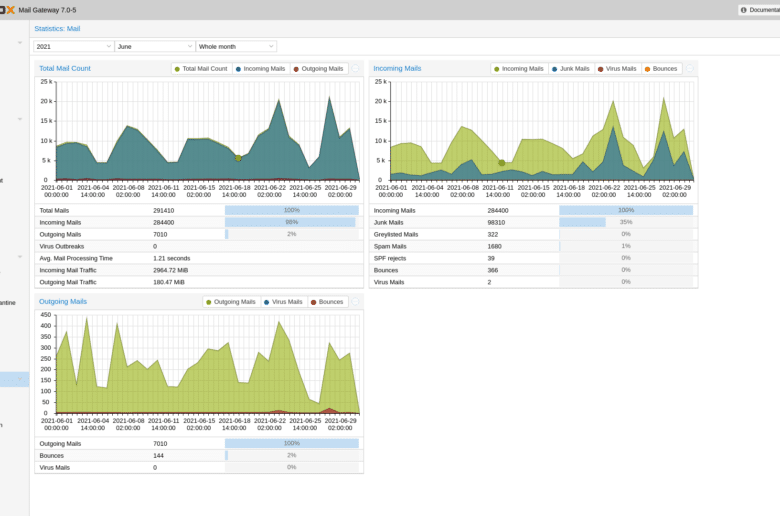
Task: Toggle Outgoing Mails series in Total Mail Count chart
Action: coord(318,69)
